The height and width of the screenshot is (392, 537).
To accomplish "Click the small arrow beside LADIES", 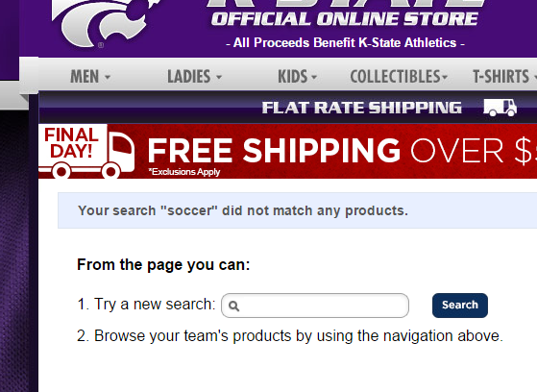I will tap(219, 78).
